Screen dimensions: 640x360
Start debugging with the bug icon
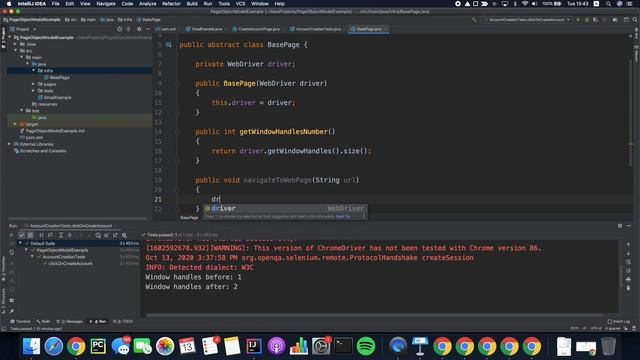(587, 20)
